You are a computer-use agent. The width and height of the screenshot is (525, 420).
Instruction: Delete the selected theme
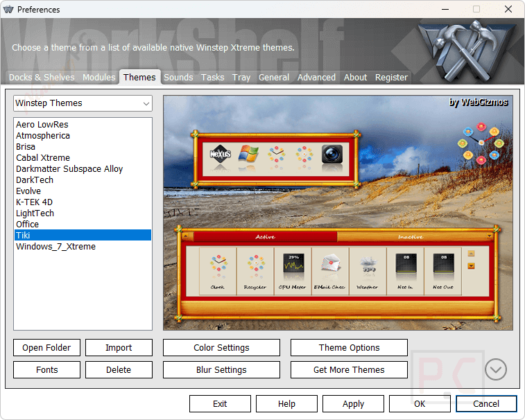119,370
